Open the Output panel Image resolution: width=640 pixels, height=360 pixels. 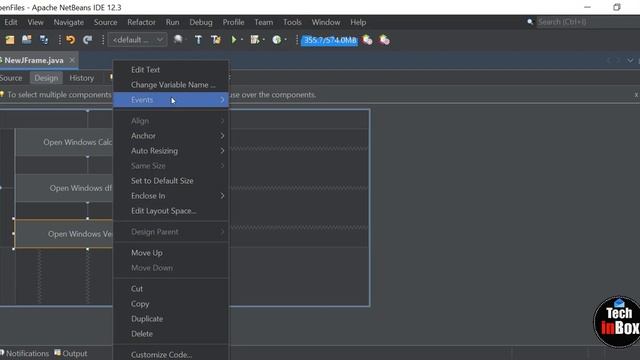(x=71, y=353)
